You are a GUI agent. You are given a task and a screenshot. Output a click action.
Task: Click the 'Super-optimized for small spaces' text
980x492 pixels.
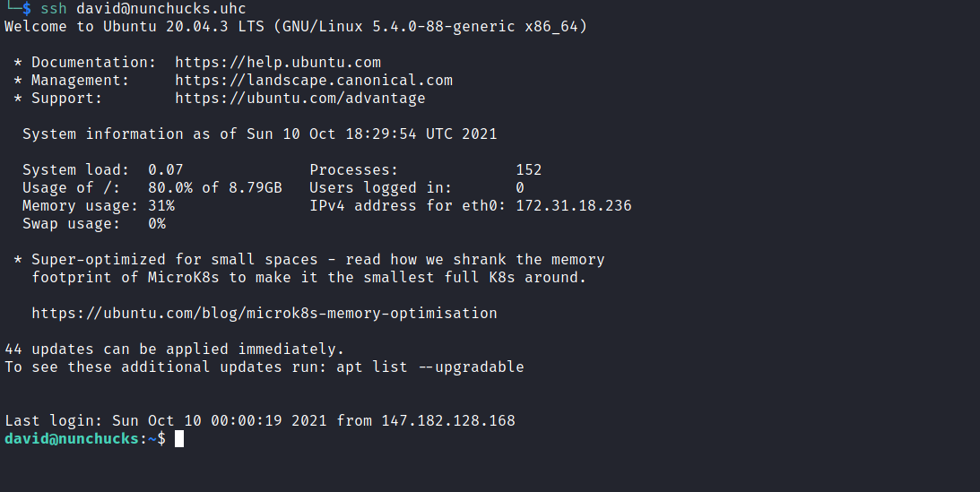tap(175, 260)
